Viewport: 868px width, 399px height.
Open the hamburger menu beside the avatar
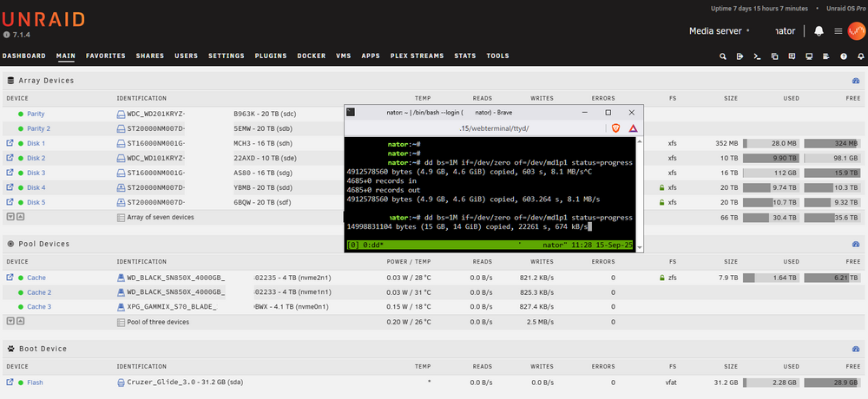[838, 31]
